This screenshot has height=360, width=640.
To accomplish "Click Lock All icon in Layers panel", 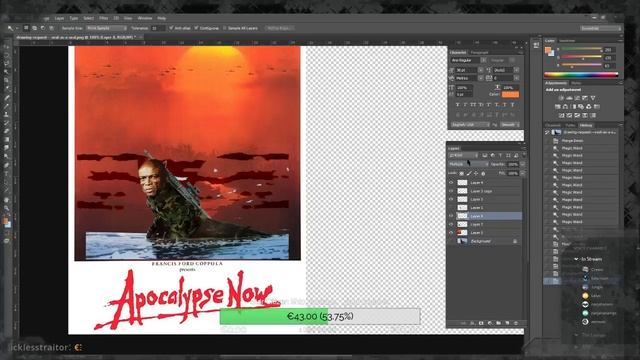I will pyautogui.click(x=483, y=173).
